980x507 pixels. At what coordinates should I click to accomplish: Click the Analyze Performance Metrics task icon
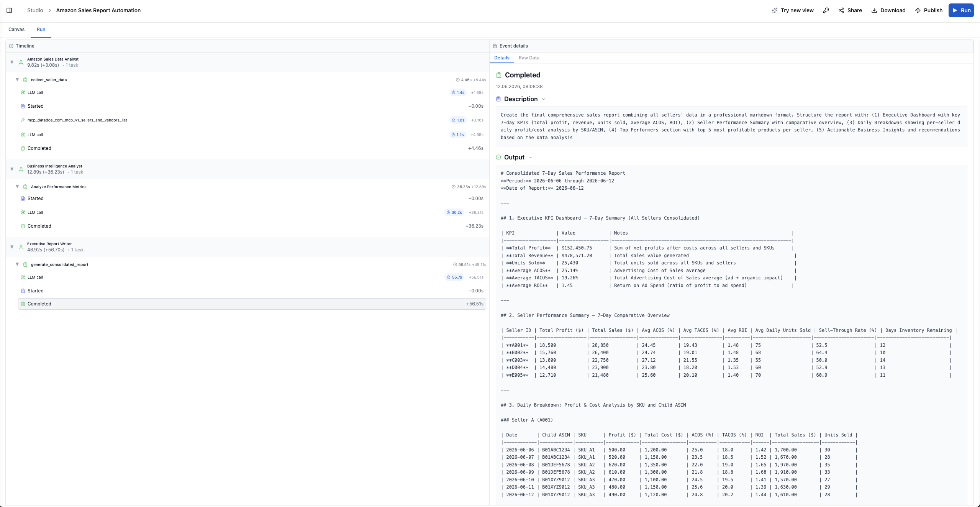(25, 187)
